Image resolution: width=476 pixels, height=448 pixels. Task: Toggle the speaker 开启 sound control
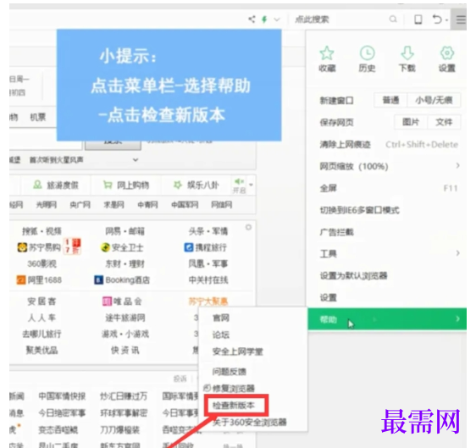[239, 185]
